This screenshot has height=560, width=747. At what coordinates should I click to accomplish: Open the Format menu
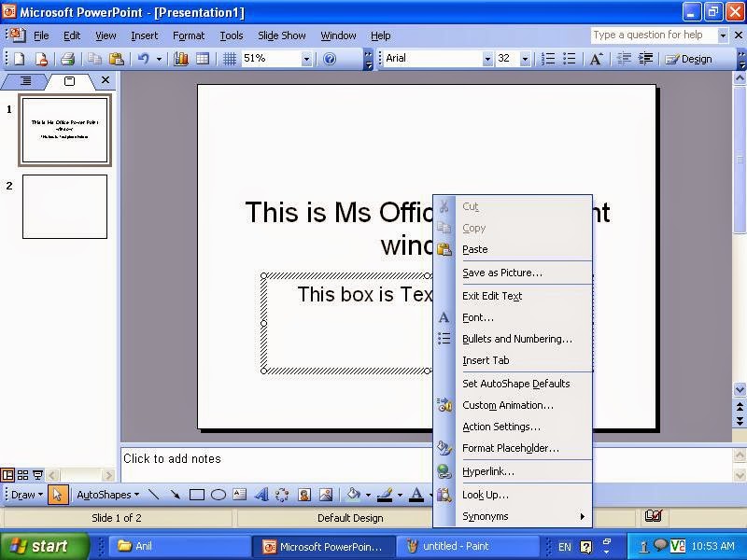pyautogui.click(x=189, y=35)
